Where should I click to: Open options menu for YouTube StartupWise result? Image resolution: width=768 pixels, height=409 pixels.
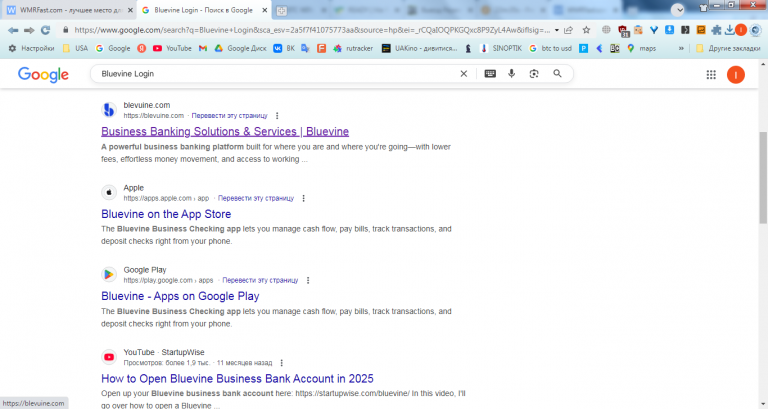pyautogui.click(x=282, y=363)
